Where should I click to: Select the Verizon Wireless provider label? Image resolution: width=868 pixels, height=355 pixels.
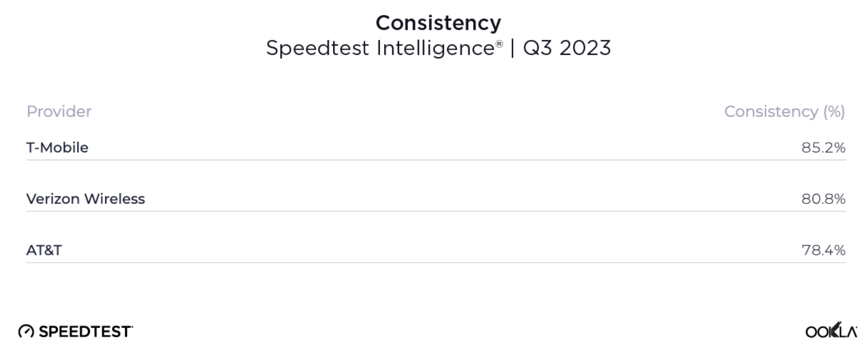(x=86, y=199)
